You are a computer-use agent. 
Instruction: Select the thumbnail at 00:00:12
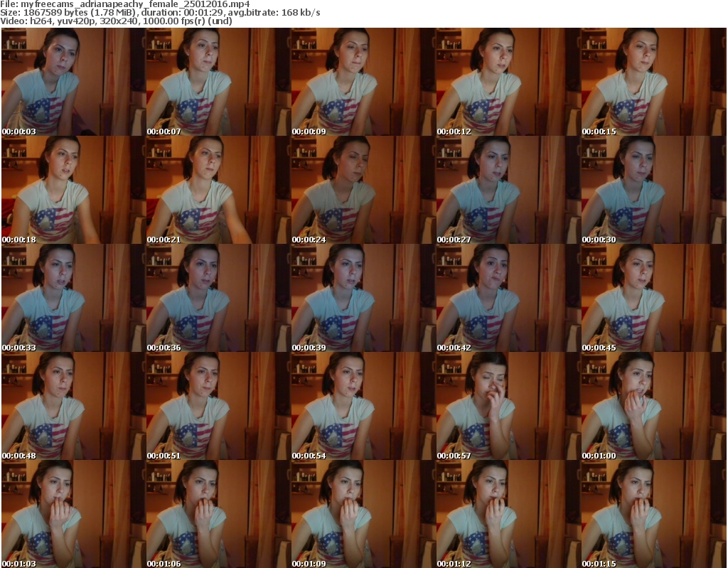pos(508,82)
